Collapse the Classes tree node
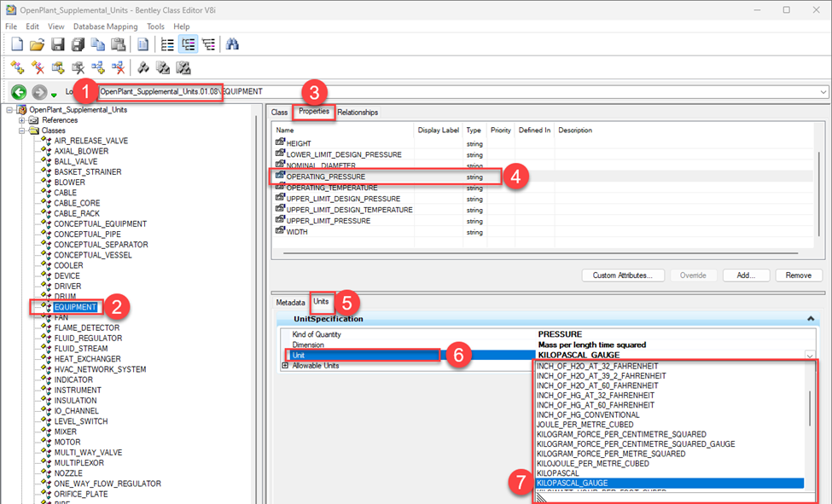This screenshot has height=504, width=832. coord(21,130)
